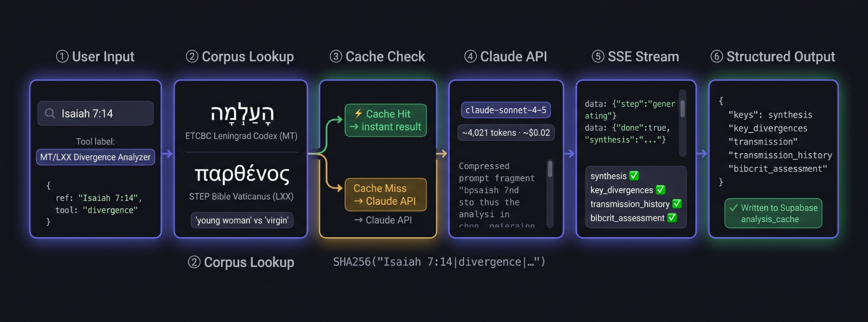Choose the green Cache Hit instant result box
868x322 pixels.
click(x=386, y=120)
